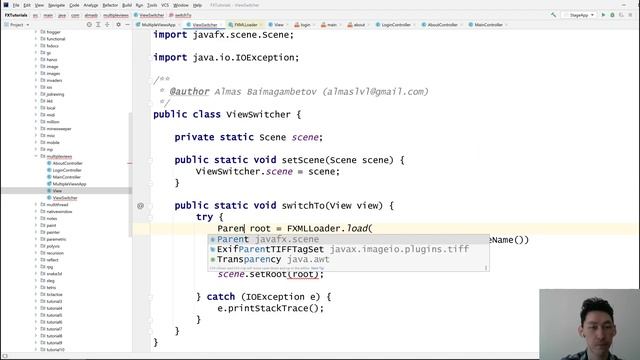Click the @ gutter icon beside switchTo

pyautogui.click(x=140, y=206)
